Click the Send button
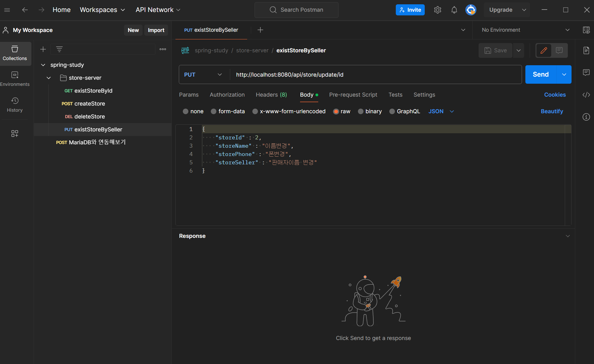The height and width of the screenshot is (364, 594). (540, 74)
